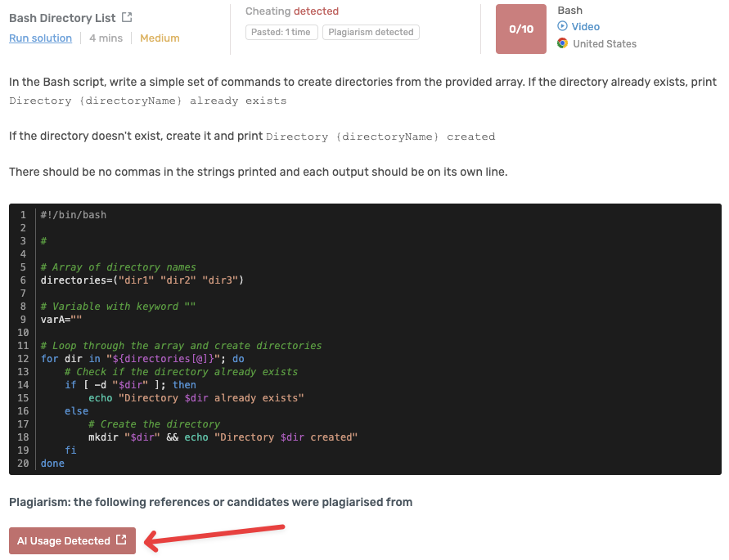Click line number 12 in the code viewer
The width and height of the screenshot is (729, 560).
pos(22,358)
